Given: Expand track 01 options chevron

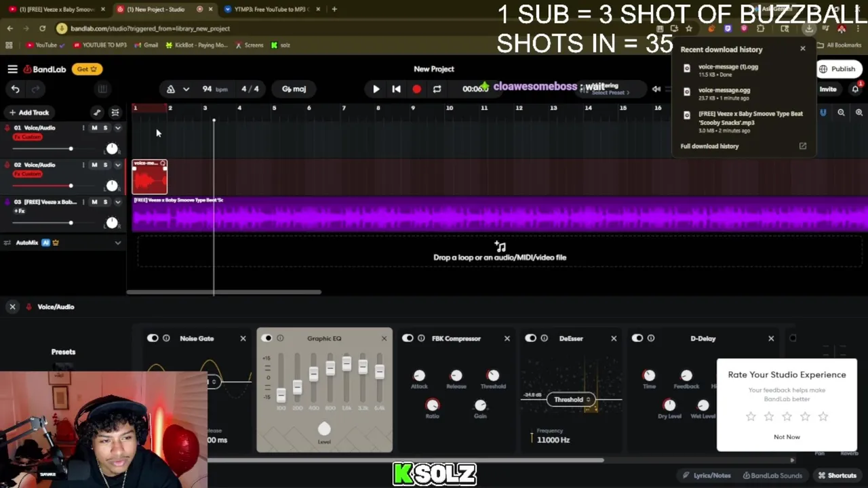Looking at the screenshot, I should 117,128.
